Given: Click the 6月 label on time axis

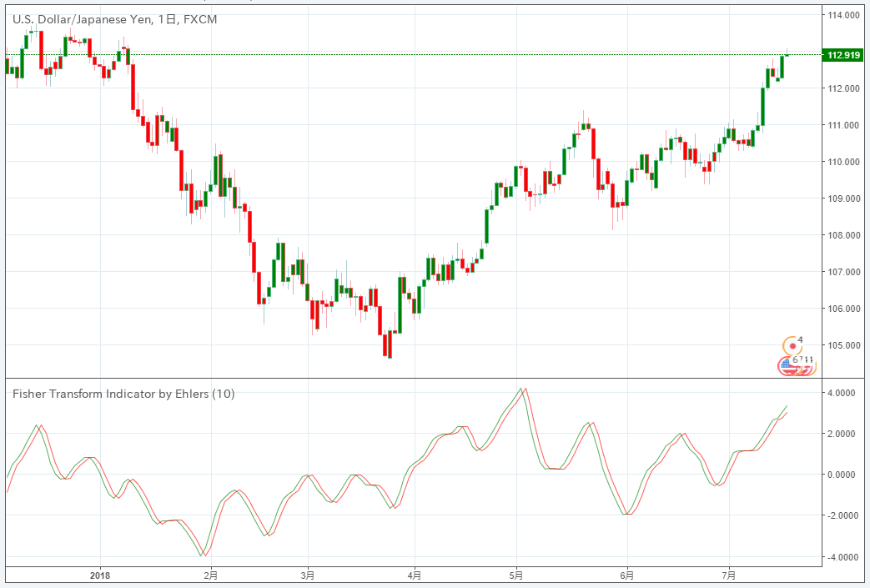Looking at the screenshot, I should click(x=627, y=575).
